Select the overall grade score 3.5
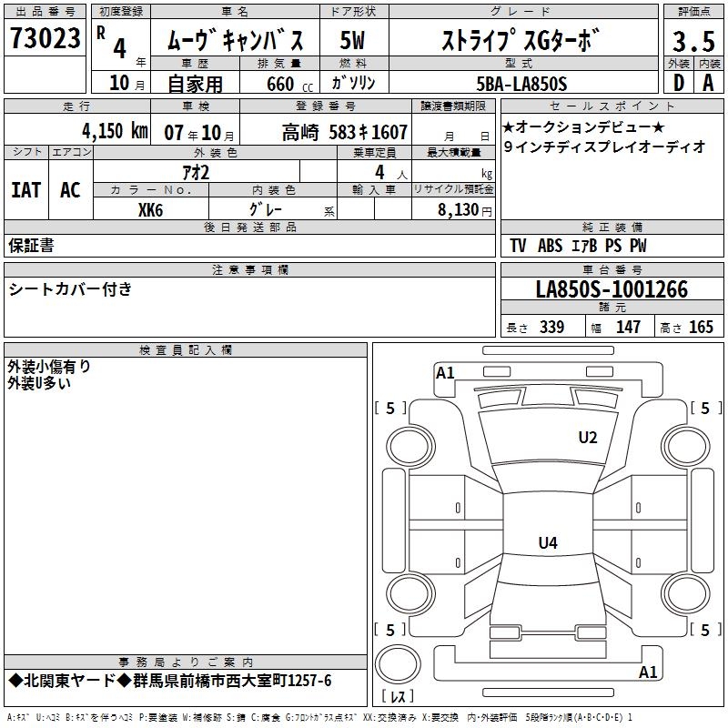 693,42
